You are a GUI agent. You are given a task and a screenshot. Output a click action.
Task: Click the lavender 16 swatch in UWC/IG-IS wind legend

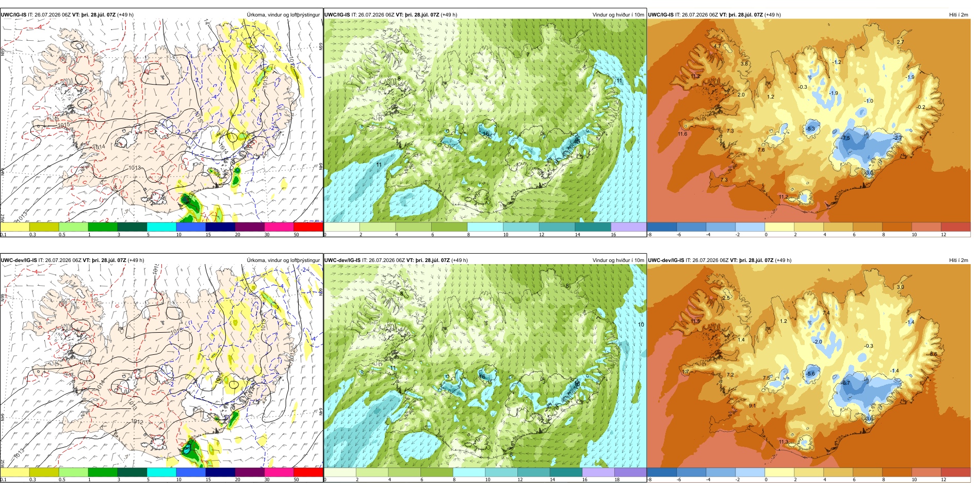point(628,226)
